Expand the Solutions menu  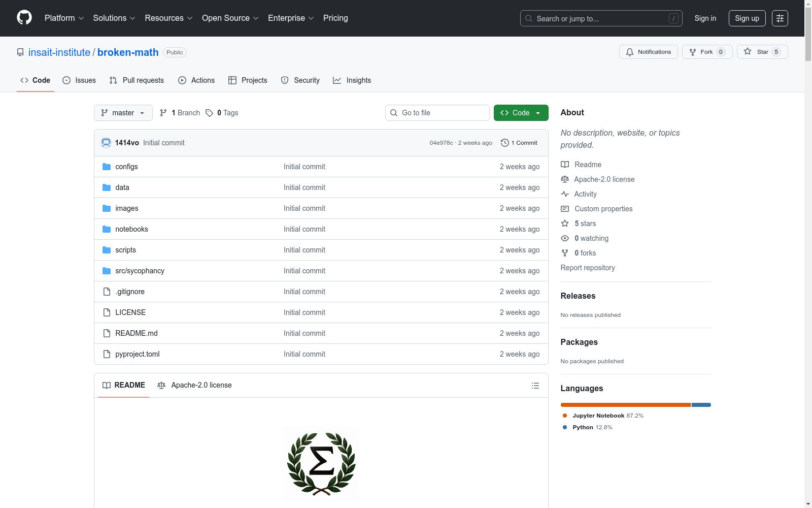tap(114, 18)
